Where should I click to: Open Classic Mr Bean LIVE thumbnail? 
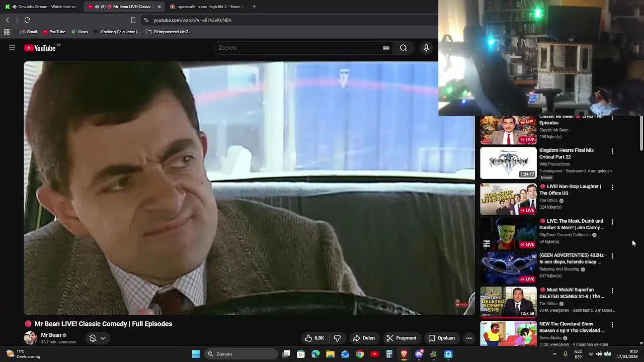pyautogui.click(x=508, y=130)
